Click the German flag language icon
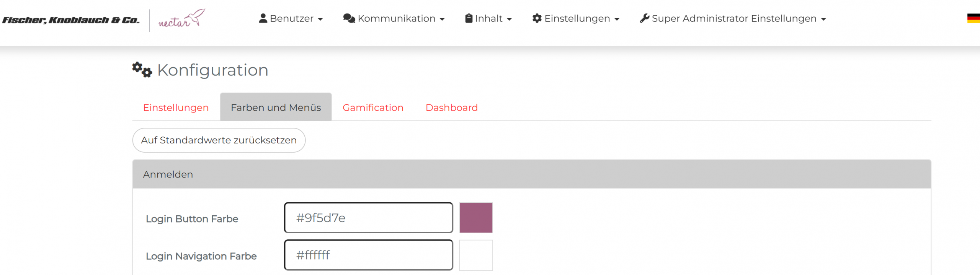980x275 pixels. [973, 18]
